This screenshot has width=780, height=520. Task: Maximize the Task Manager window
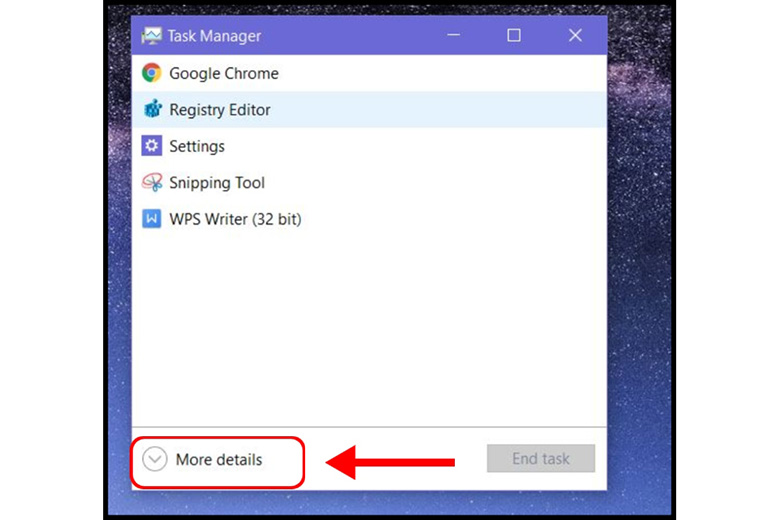tap(514, 35)
